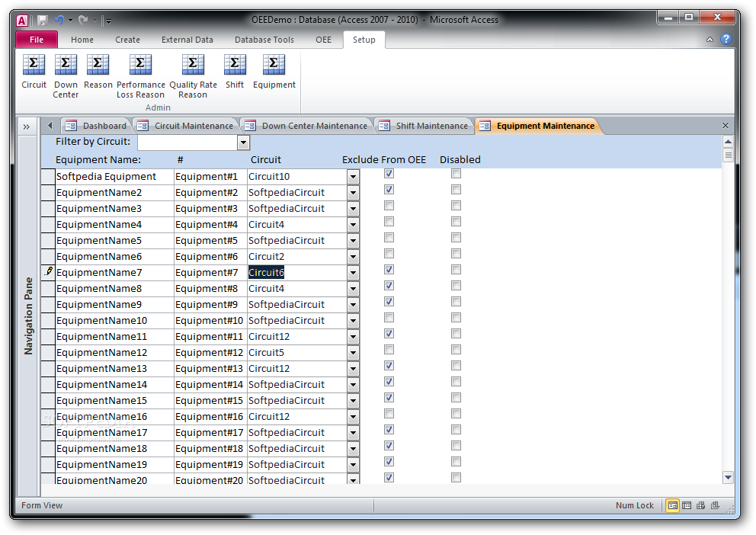Viewport: 756px width, 535px height.
Task: Click EquipmentName13 name field
Action: [115, 369]
